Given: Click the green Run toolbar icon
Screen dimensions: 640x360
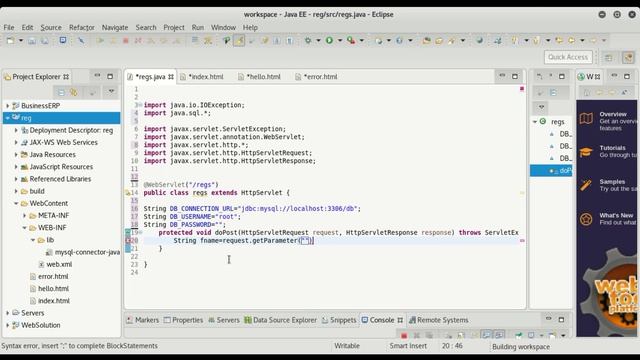Looking at the screenshot, I should click(x=329, y=40).
